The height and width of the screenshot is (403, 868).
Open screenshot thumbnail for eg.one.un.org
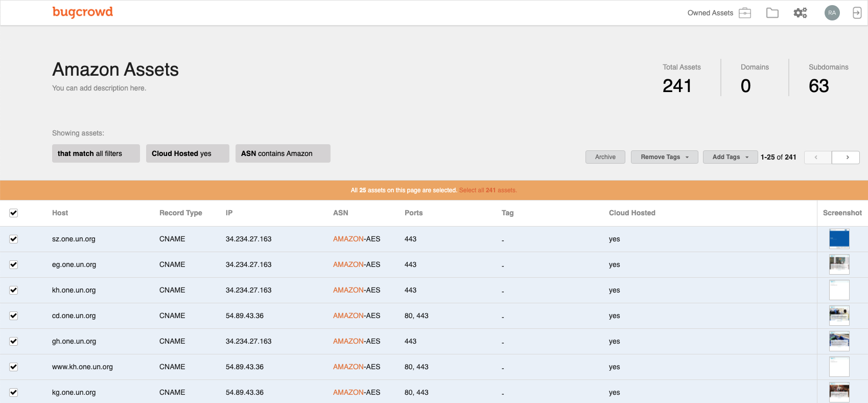click(839, 264)
